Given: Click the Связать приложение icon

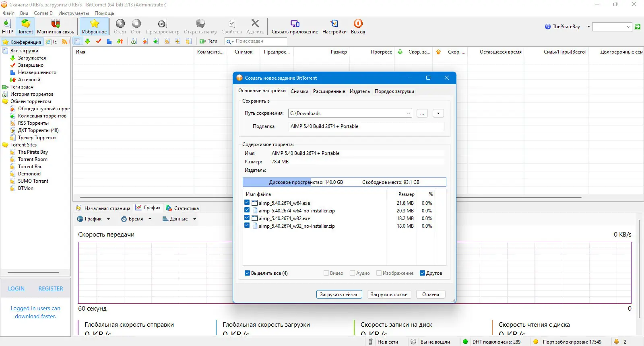Looking at the screenshot, I should coord(295,23).
